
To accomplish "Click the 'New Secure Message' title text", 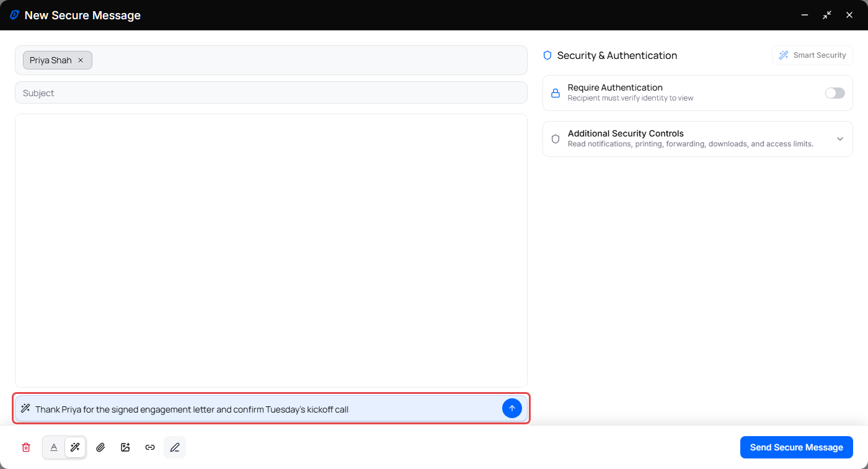I will point(82,16).
